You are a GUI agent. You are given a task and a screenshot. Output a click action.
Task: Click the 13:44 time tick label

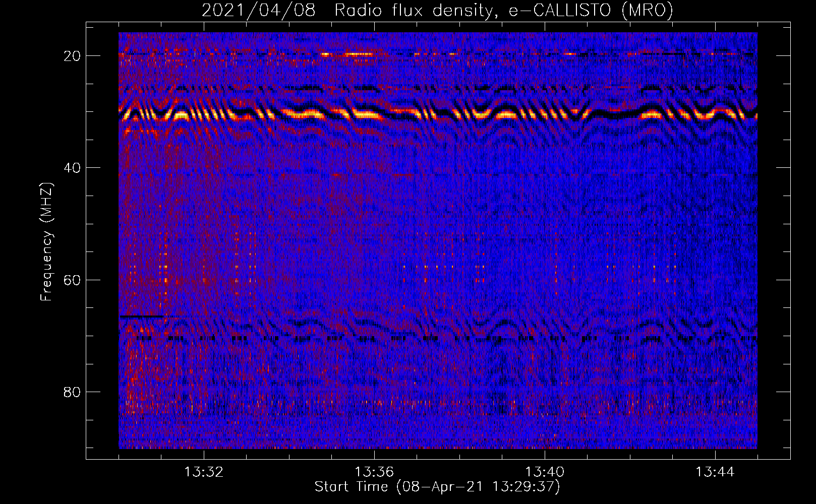click(715, 472)
